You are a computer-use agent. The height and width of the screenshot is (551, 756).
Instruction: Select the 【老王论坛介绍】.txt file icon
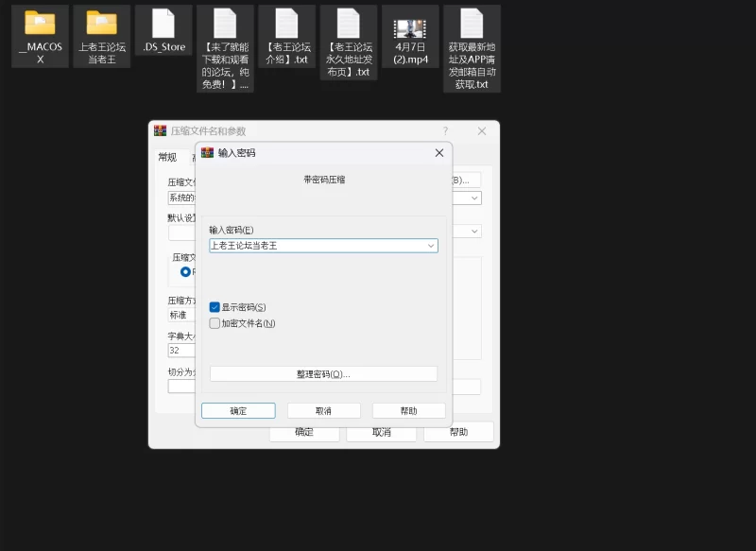(286, 23)
